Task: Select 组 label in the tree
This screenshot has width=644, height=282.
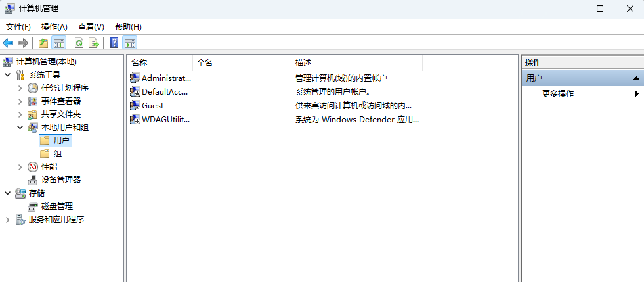Action: (58, 154)
